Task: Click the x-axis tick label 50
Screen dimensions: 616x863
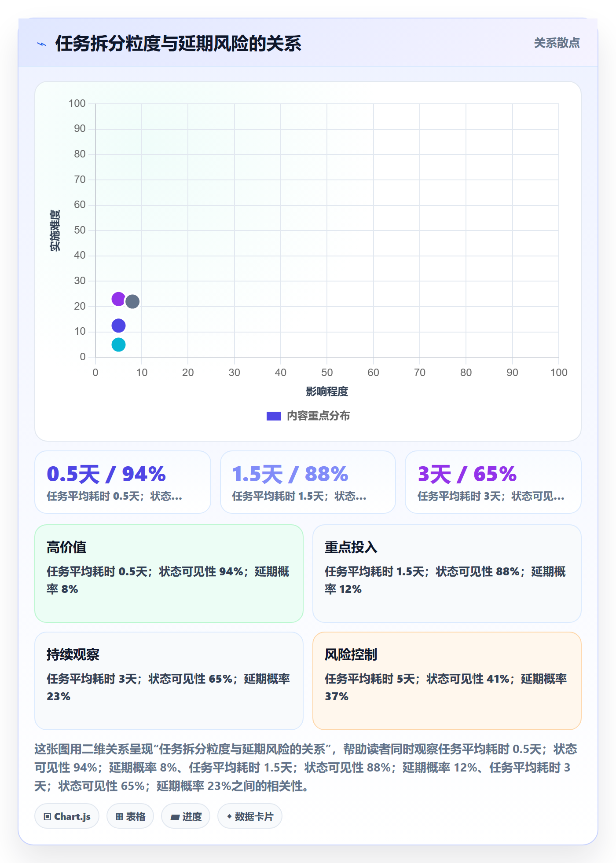Action: coord(327,373)
